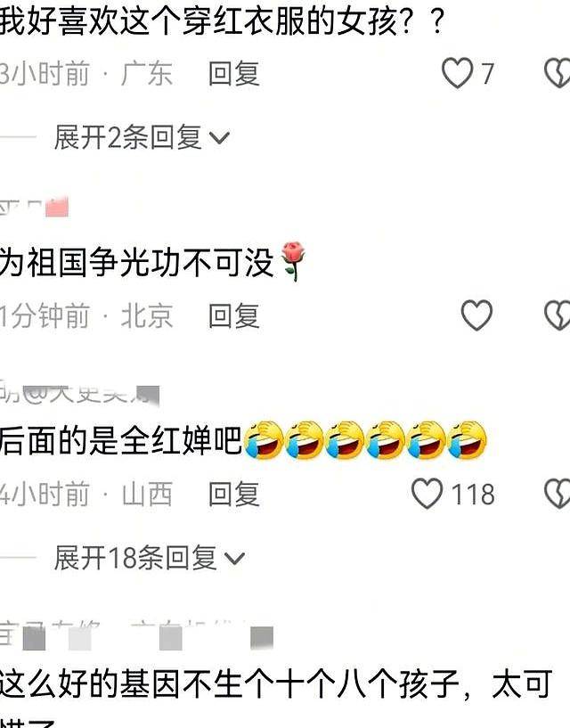The width and height of the screenshot is (570, 728).
Task: Tap chevron next to 展开18条回复
Action: click(x=234, y=558)
